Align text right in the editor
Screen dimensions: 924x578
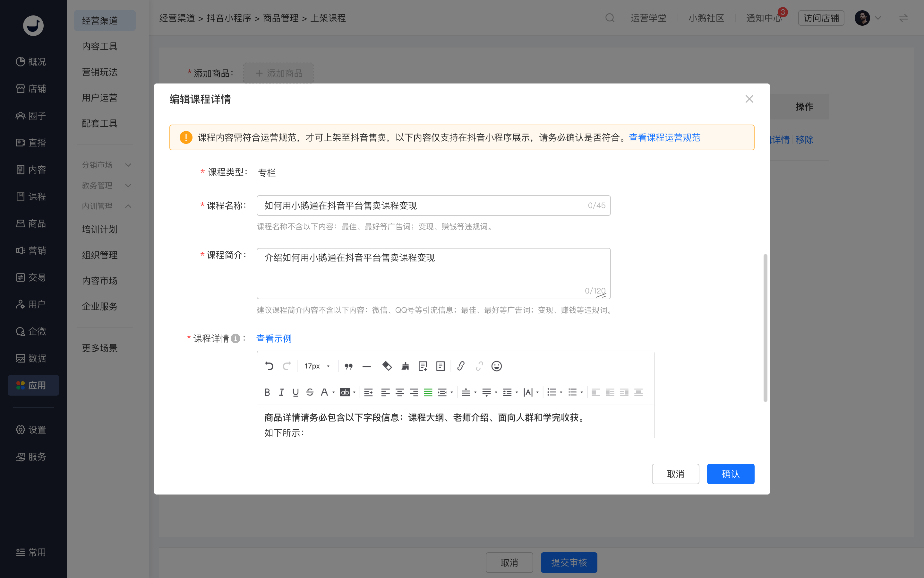point(414,392)
